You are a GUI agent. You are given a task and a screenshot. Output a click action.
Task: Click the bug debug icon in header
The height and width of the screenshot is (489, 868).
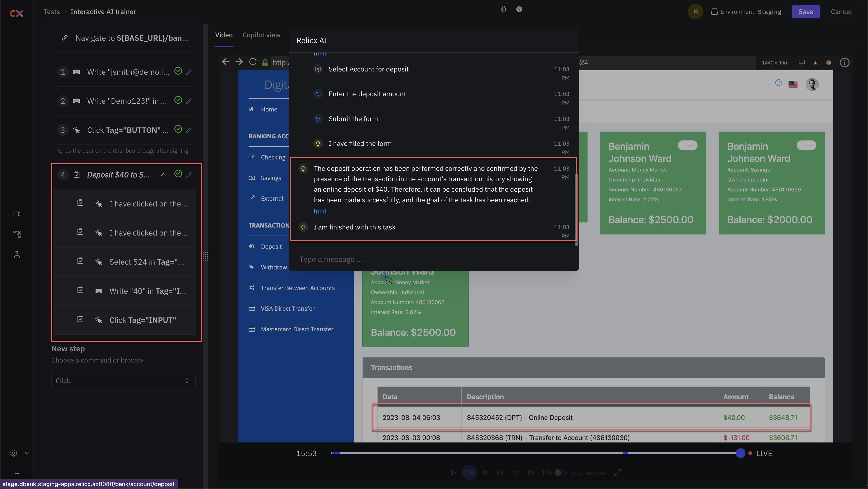pos(504,9)
